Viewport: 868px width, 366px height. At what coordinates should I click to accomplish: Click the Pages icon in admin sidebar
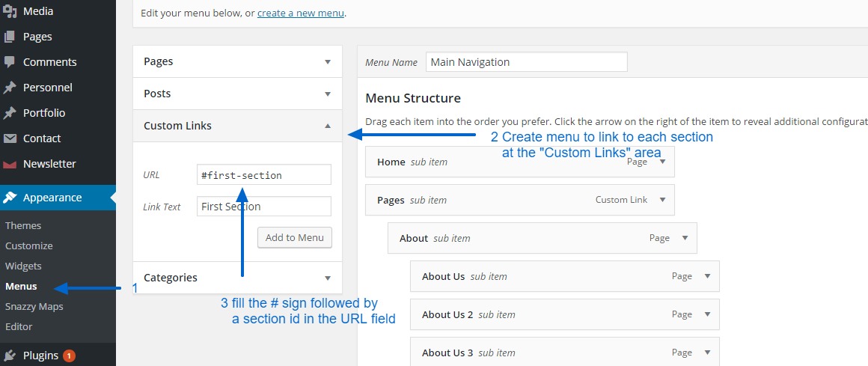pos(10,37)
